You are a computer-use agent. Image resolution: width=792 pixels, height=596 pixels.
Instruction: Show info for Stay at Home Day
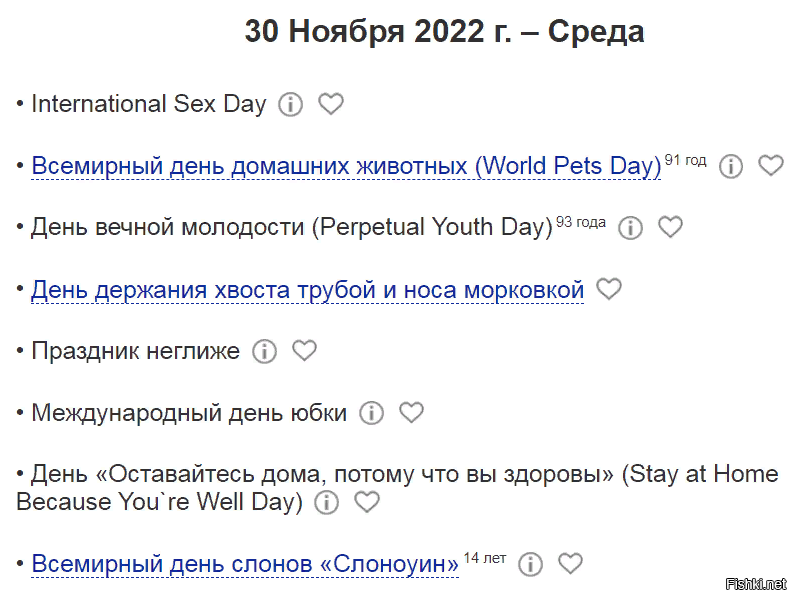click(326, 503)
